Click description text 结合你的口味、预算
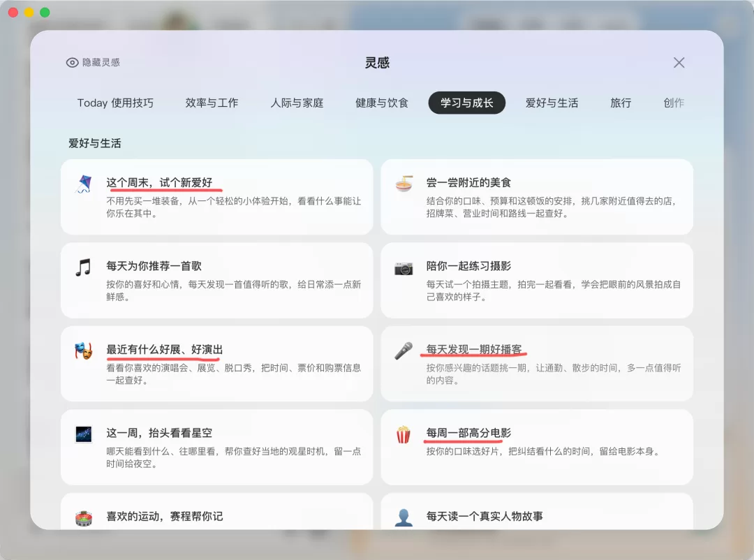 [552, 207]
